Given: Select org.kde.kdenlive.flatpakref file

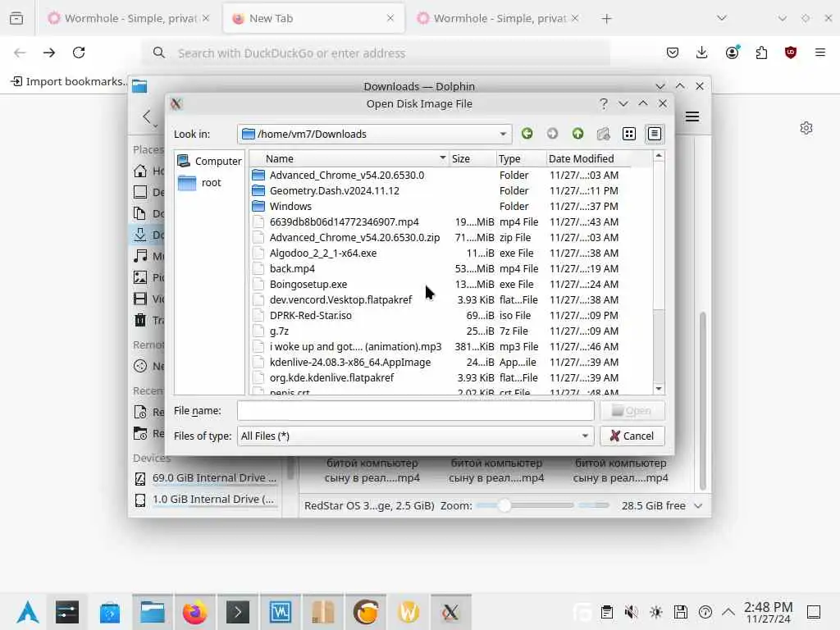Looking at the screenshot, I should 331,377.
